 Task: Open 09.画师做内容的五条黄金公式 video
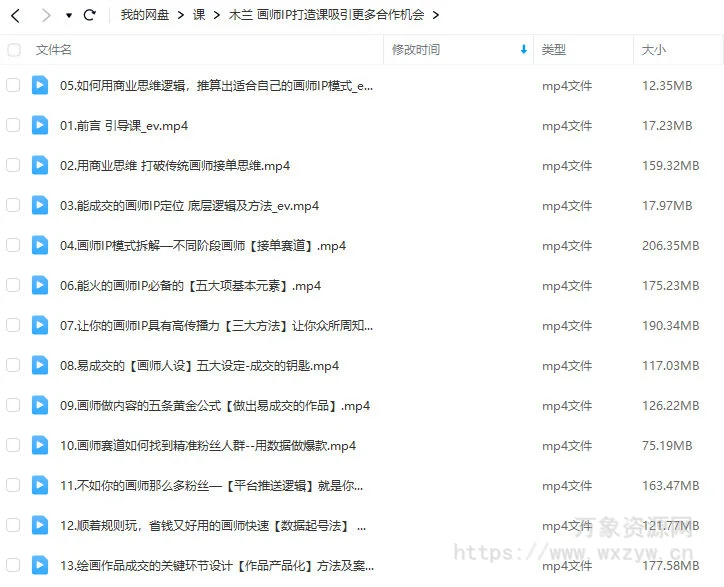[214, 405]
